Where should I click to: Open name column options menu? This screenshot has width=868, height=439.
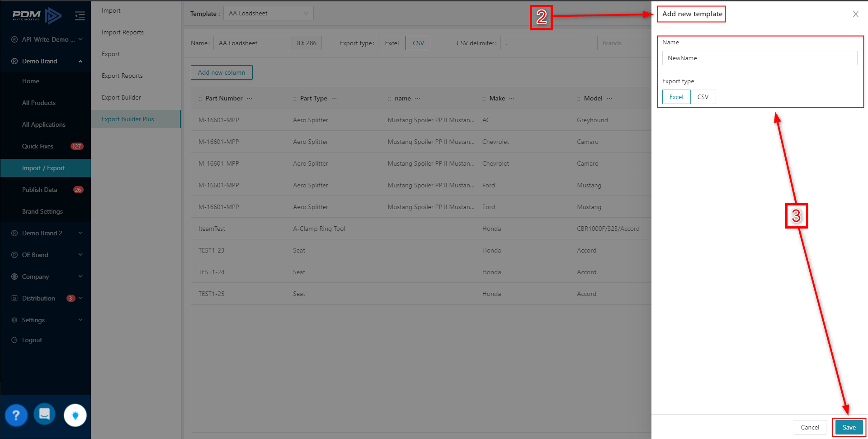(418, 98)
